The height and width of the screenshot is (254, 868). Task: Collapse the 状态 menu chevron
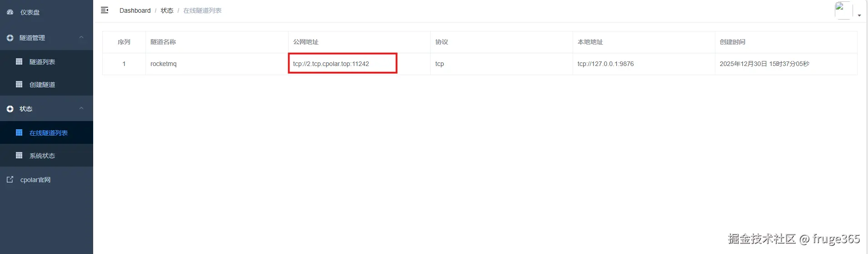pos(81,108)
